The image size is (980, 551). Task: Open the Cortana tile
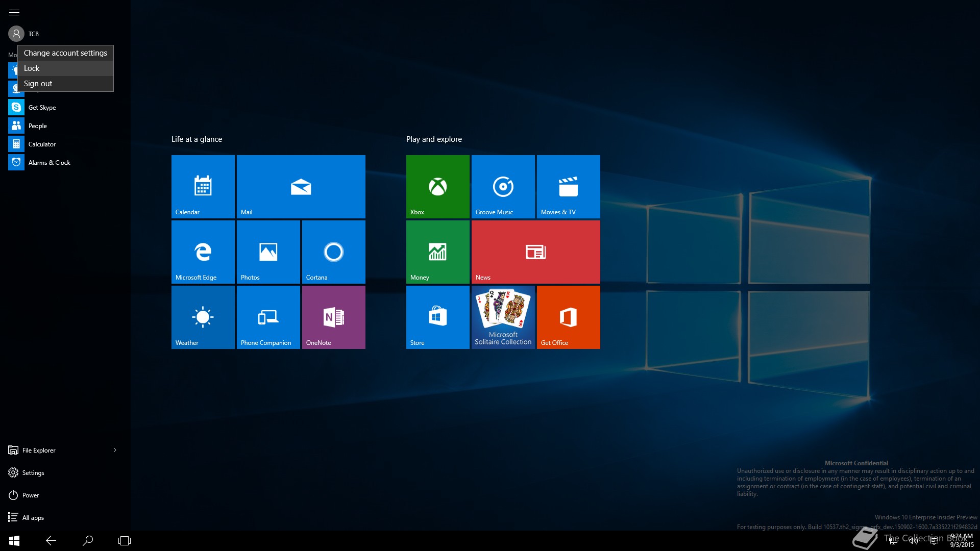[334, 252]
